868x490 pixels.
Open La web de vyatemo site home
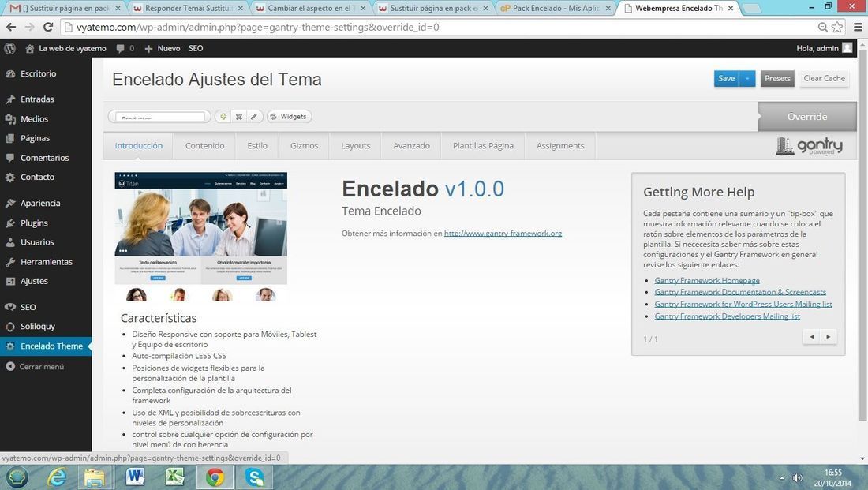point(65,49)
